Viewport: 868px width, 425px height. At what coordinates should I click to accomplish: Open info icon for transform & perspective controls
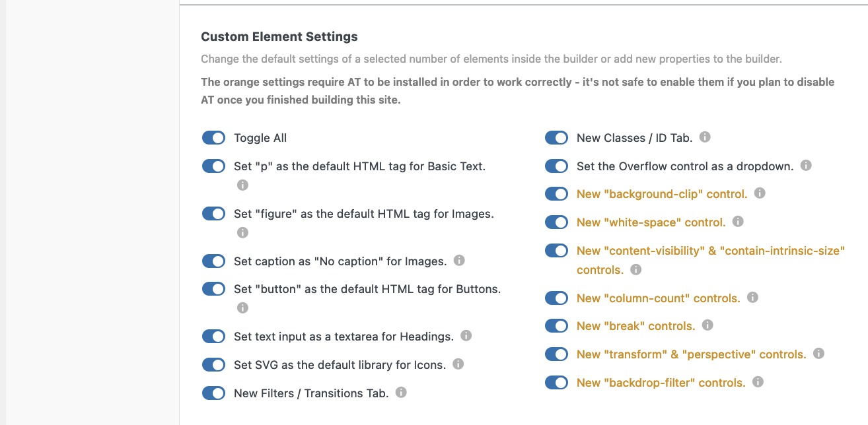[818, 354]
